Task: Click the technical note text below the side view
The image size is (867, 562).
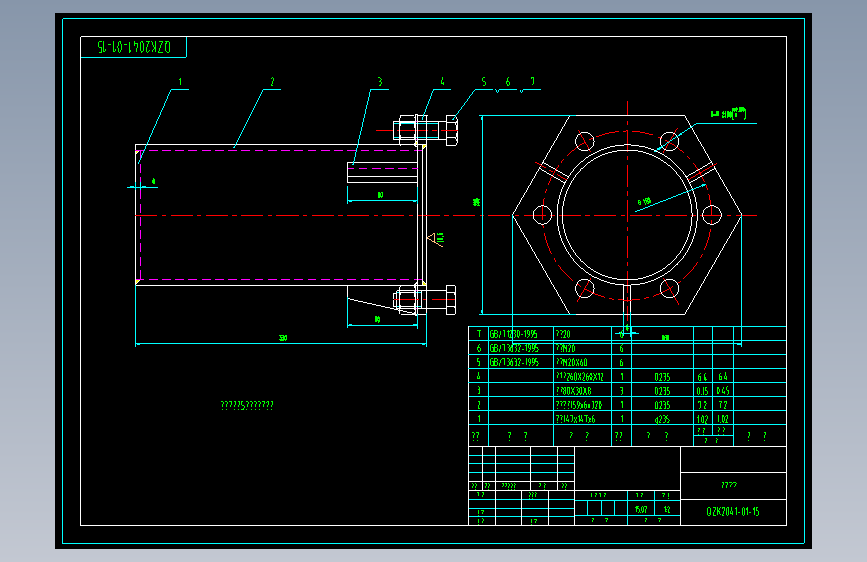Action: pyautogui.click(x=247, y=405)
